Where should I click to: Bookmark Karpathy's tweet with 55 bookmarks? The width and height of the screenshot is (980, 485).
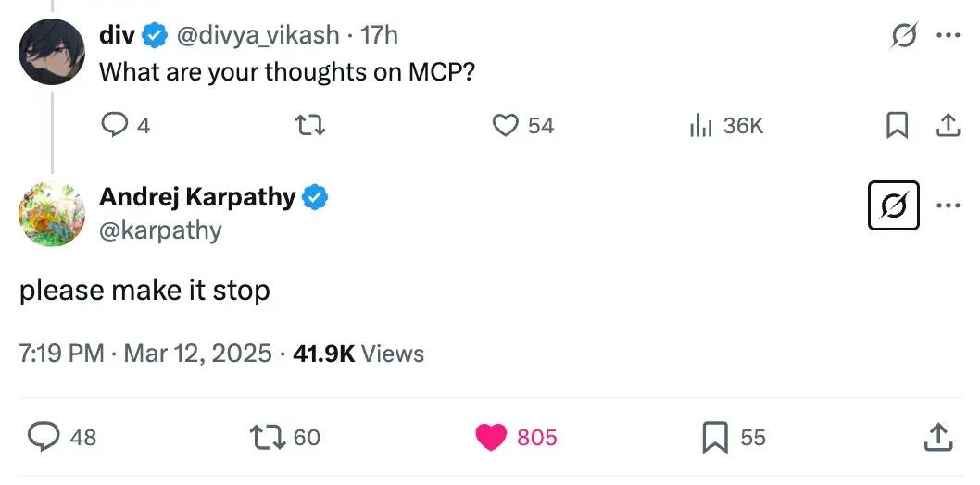[x=713, y=437]
